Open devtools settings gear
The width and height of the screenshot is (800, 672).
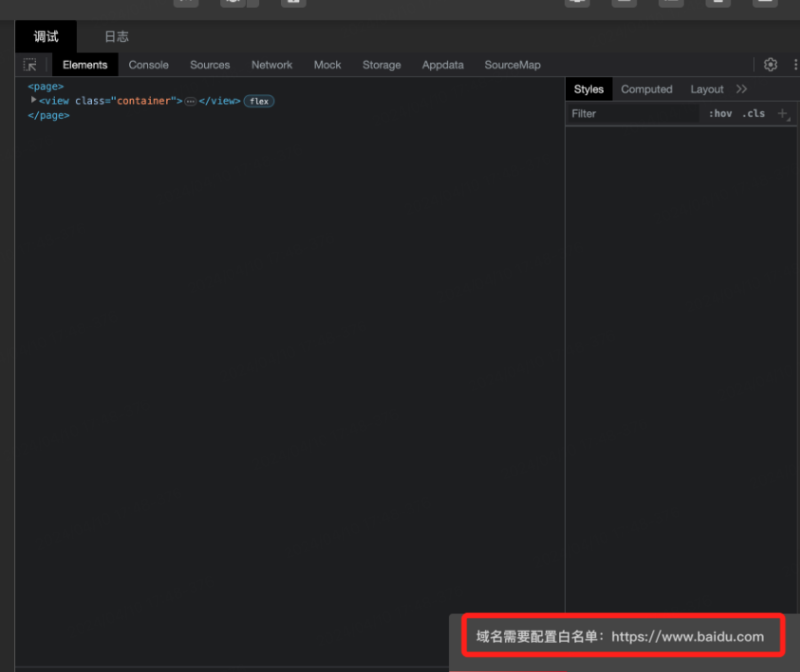coord(771,65)
